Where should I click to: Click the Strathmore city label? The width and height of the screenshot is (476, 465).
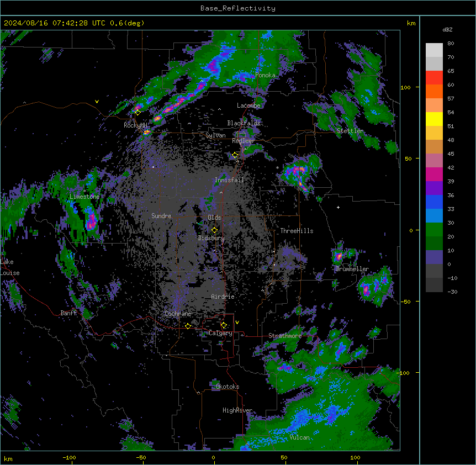click(x=285, y=336)
